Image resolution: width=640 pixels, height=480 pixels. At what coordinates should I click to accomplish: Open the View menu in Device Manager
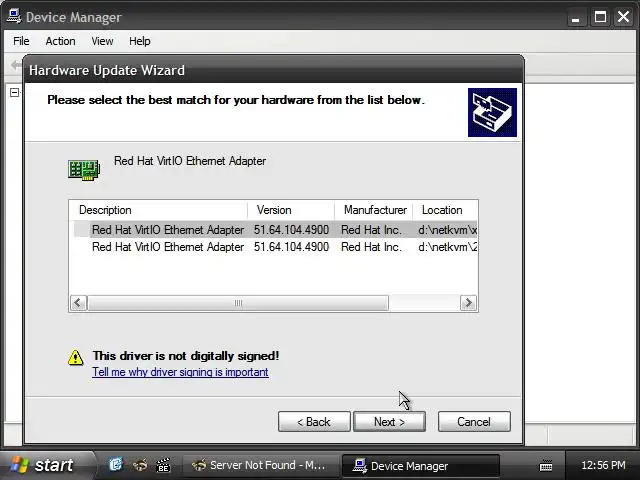[x=102, y=41]
